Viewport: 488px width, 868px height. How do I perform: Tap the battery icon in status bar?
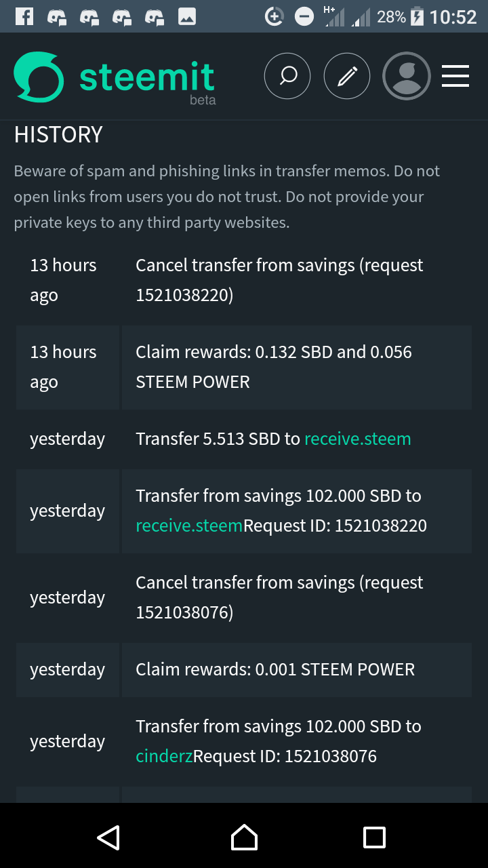(x=418, y=16)
